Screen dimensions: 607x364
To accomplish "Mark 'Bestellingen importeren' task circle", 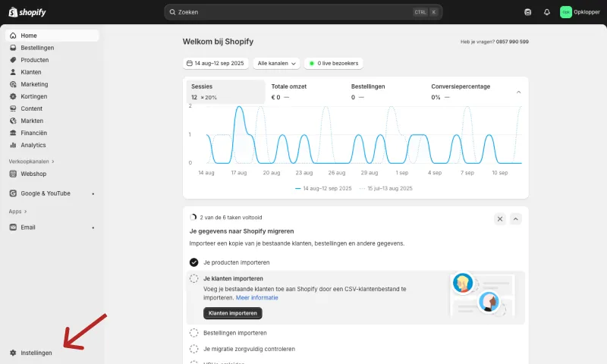I will pyautogui.click(x=194, y=333).
